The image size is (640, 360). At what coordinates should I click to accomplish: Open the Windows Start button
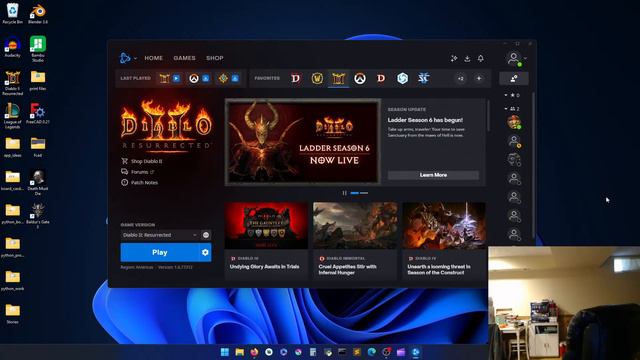tap(224, 352)
